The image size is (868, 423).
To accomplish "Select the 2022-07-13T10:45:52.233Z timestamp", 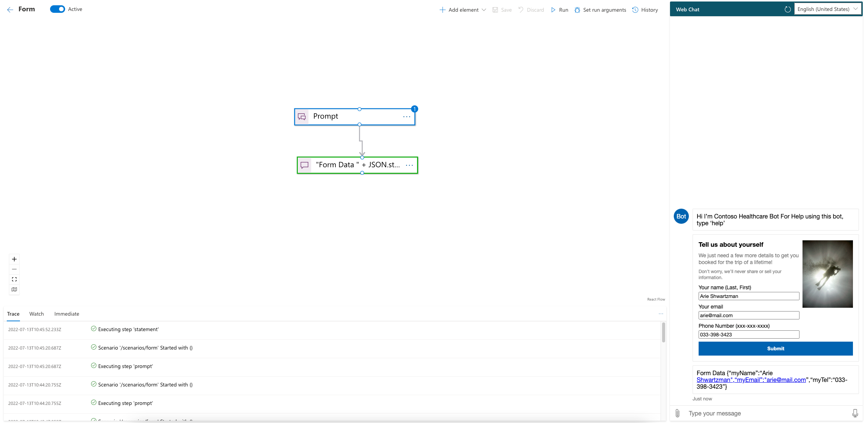I will click(x=35, y=330).
